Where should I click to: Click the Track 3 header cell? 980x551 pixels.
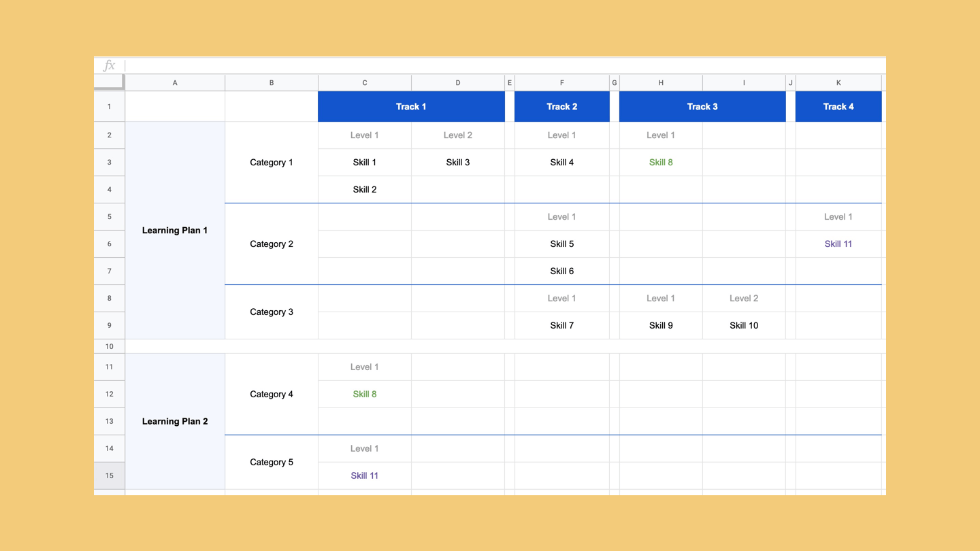tap(702, 107)
